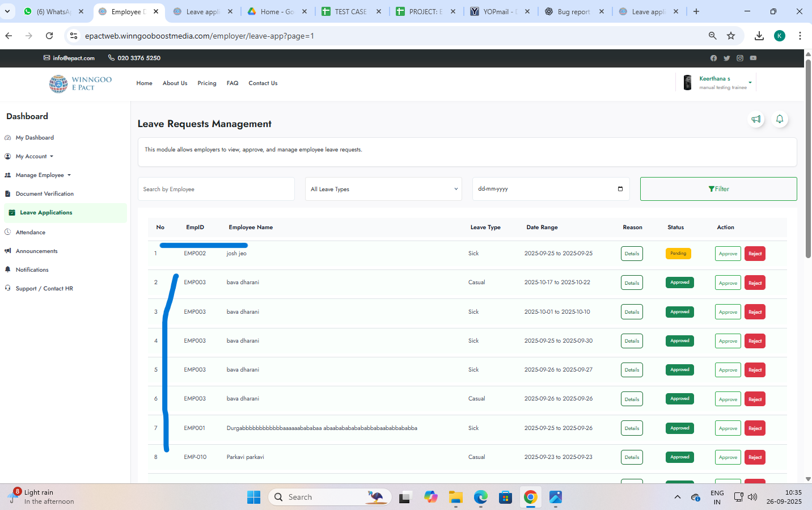Expand the My Account sidebar menu

click(34, 157)
